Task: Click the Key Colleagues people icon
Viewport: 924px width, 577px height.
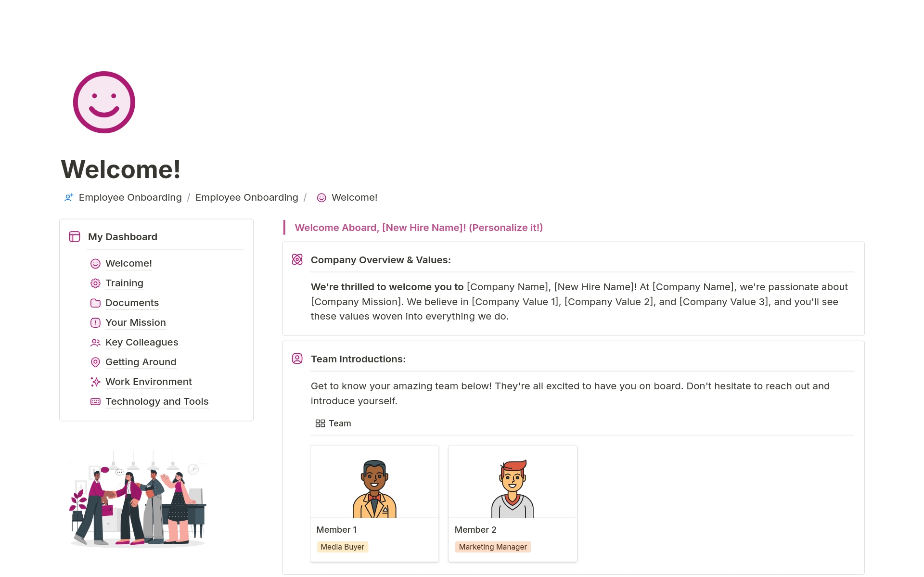Action: point(95,343)
